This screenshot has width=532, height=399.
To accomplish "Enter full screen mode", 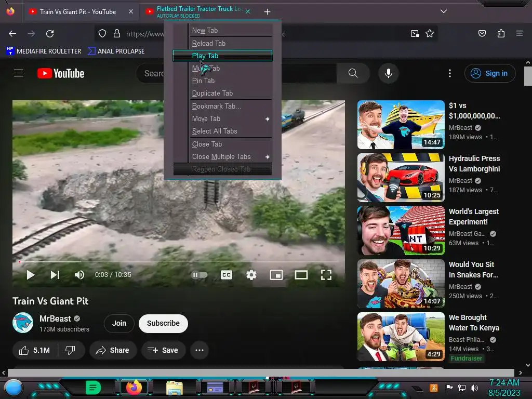I will (x=326, y=275).
